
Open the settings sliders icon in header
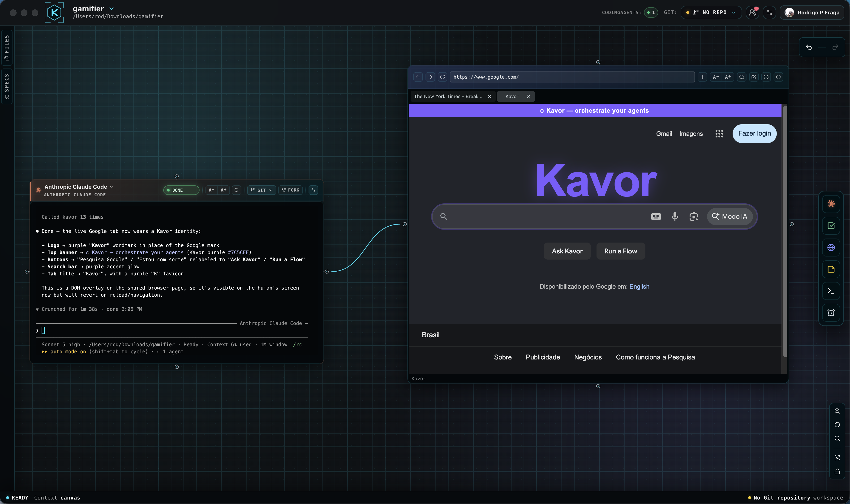(769, 13)
